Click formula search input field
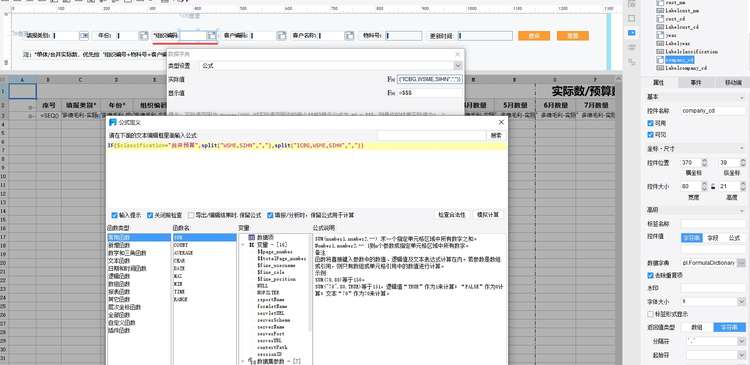750x365 pixels. [431, 136]
